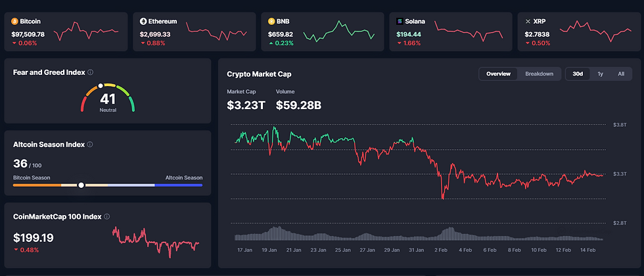The image size is (644, 276).
Task: Switch to the Breakdown view
Action: click(x=539, y=74)
